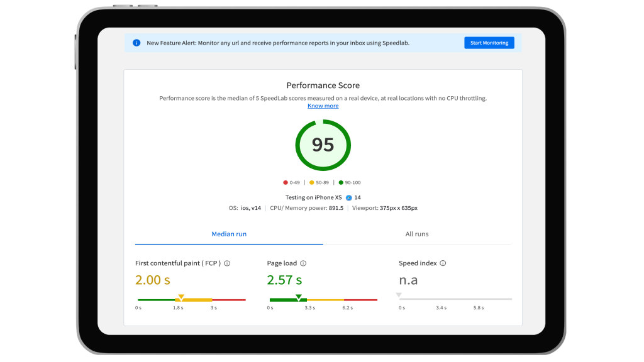The width and height of the screenshot is (644, 362).
Task: Open the Speed index info icon
Action: [443, 263]
